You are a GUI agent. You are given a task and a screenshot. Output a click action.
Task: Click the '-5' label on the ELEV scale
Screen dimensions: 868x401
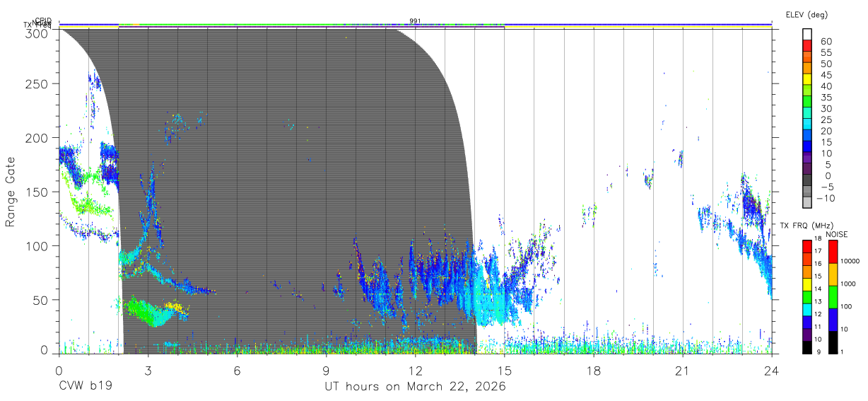(826, 187)
